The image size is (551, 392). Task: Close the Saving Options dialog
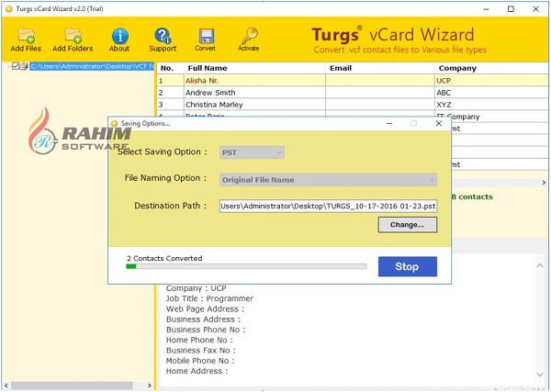pyautogui.click(x=439, y=124)
